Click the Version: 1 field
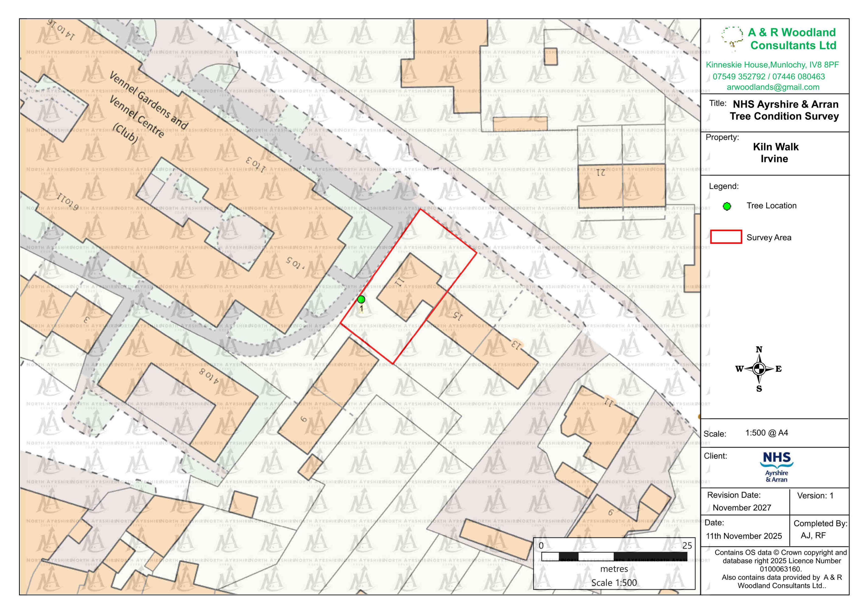This screenshot has width=868, height=614. 815,495
